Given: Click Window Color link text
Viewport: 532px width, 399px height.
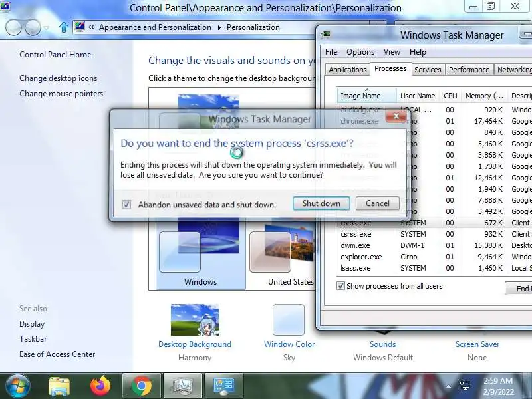Looking at the screenshot, I should (x=289, y=344).
